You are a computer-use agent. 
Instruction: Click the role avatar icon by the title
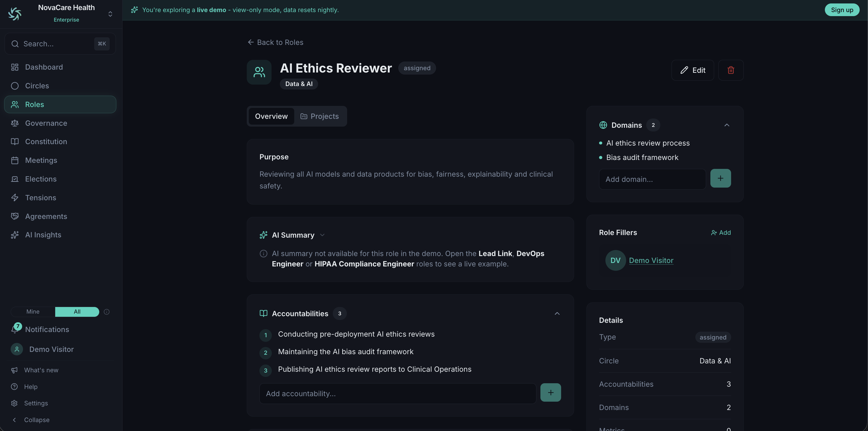pyautogui.click(x=259, y=72)
